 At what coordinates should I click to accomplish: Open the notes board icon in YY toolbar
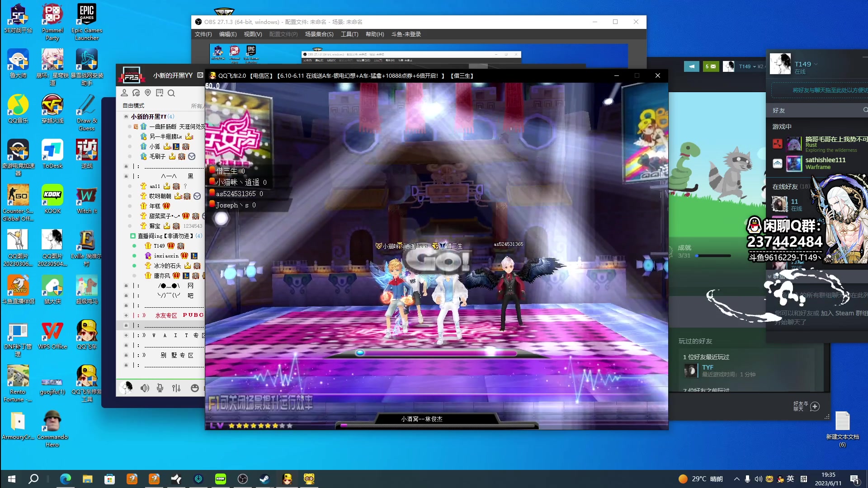pyautogui.click(x=160, y=93)
